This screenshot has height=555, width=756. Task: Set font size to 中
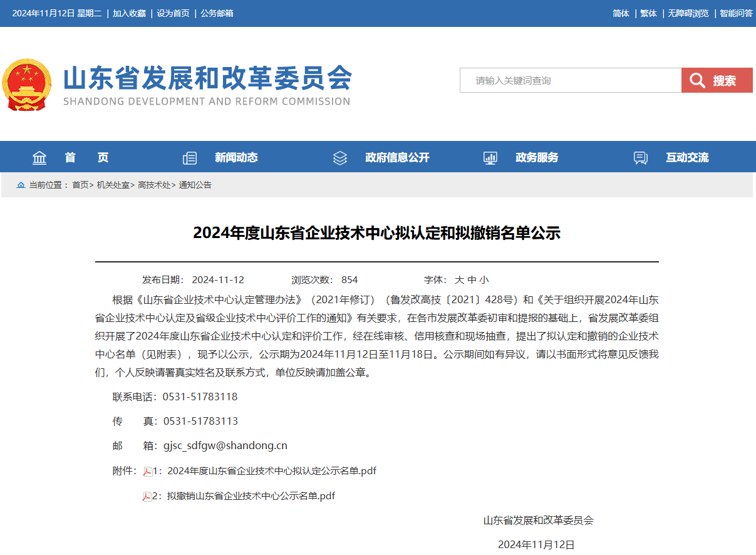(472, 280)
